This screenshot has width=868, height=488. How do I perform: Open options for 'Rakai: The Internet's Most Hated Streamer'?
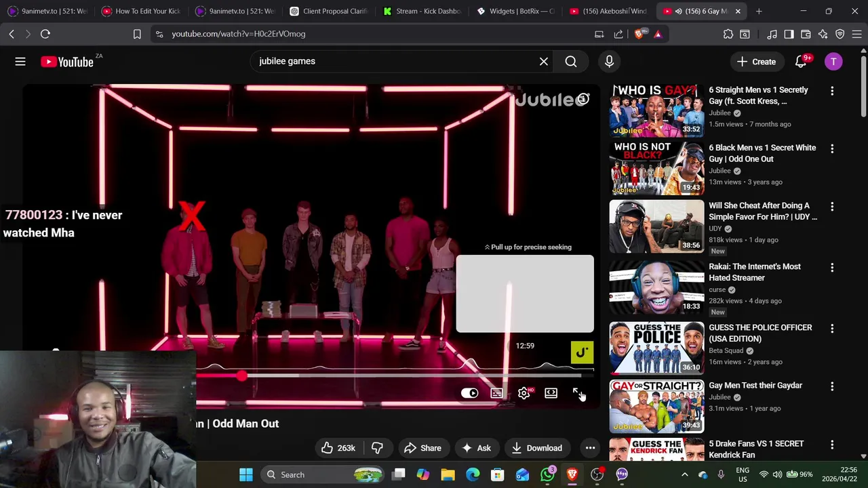832,268
